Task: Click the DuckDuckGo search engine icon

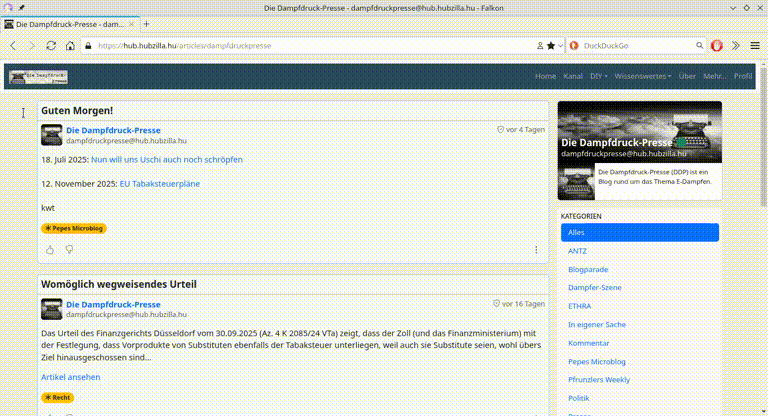Action: coord(574,46)
